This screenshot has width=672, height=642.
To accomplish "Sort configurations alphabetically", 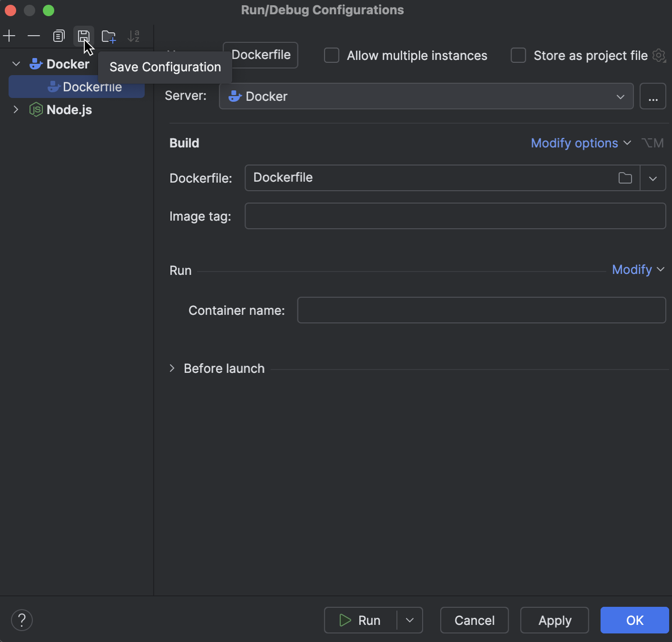I will (134, 36).
